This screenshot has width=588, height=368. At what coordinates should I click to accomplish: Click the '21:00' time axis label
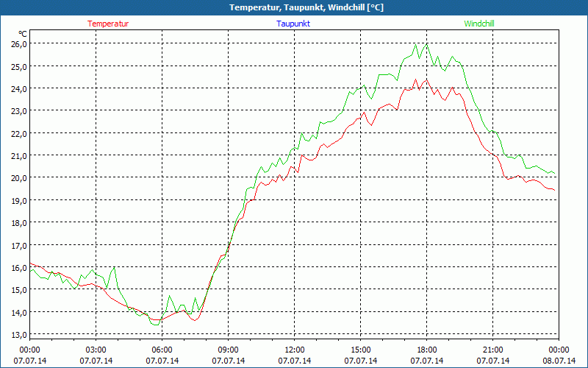click(493, 350)
